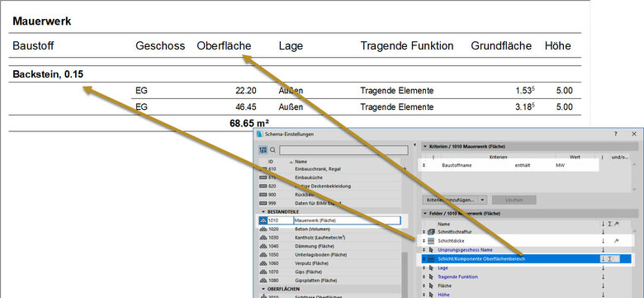The width and height of the screenshot is (644, 298).
Task: Click the cursor icon next to the Lage field
Action: pyautogui.click(x=431, y=268)
